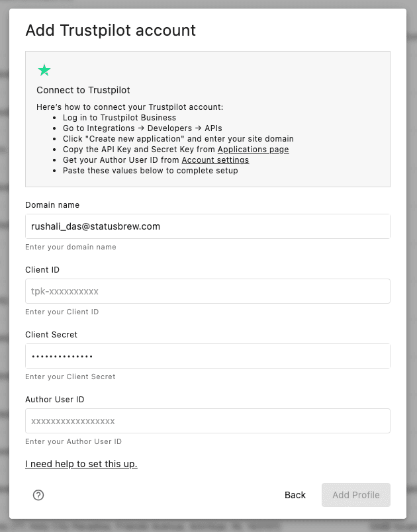Click the 'Enter your Client ID' hint text
417x532 pixels.
(x=62, y=312)
